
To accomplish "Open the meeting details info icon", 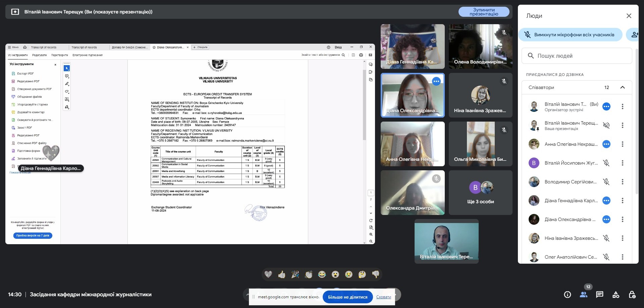I will point(567,295).
